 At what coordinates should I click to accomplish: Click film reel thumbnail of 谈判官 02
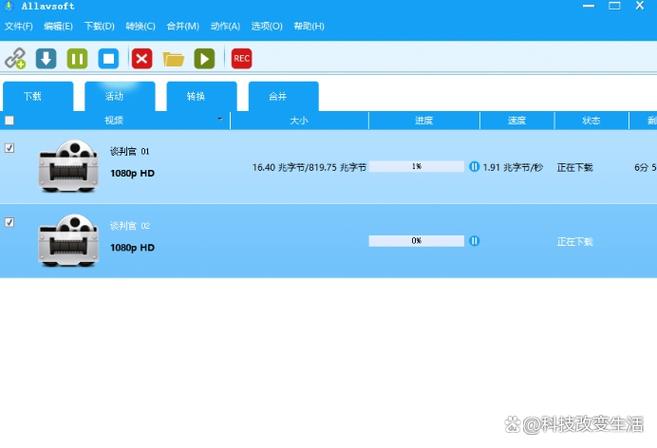(x=68, y=241)
